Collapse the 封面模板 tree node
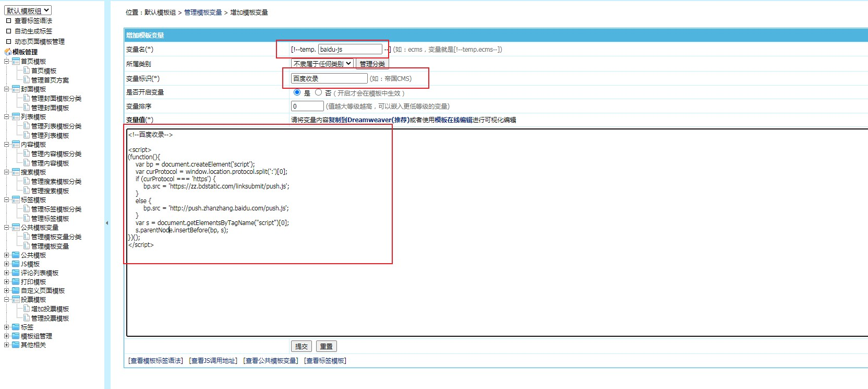Image resolution: width=868 pixels, height=389 pixels. point(7,89)
